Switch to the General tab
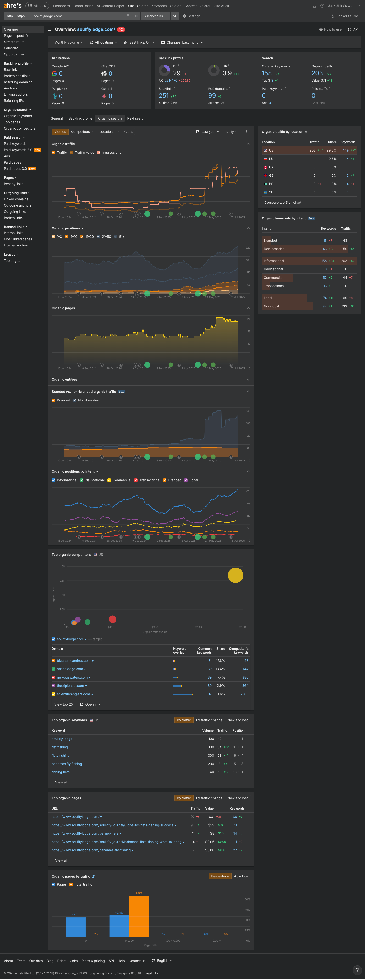This screenshot has width=365, height=980. [x=57, y=118]
